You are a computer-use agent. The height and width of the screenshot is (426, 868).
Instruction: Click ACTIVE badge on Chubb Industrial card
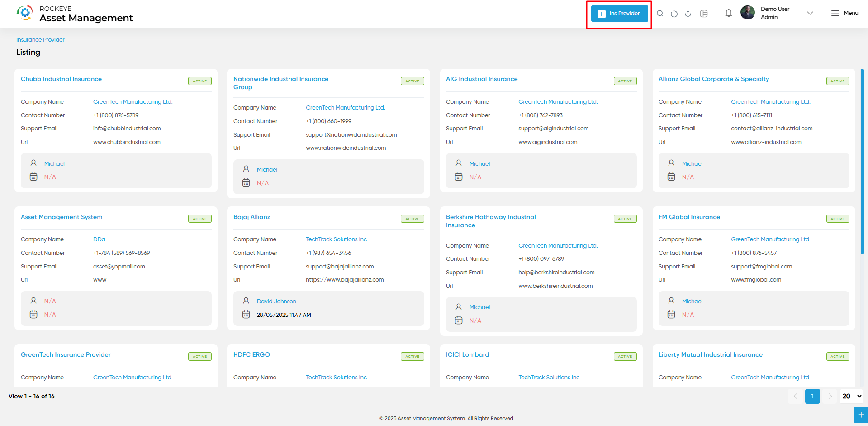(x=200, y=81)
